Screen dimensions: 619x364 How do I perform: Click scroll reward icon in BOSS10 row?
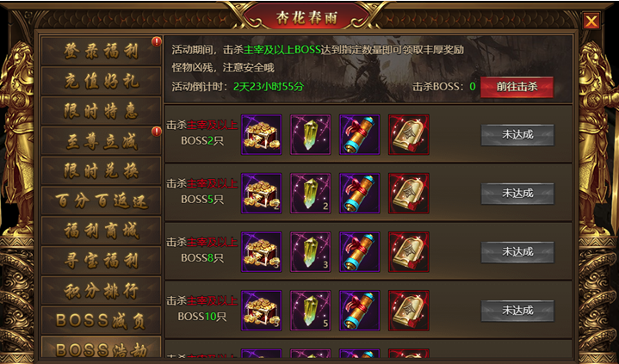point(360,311)
